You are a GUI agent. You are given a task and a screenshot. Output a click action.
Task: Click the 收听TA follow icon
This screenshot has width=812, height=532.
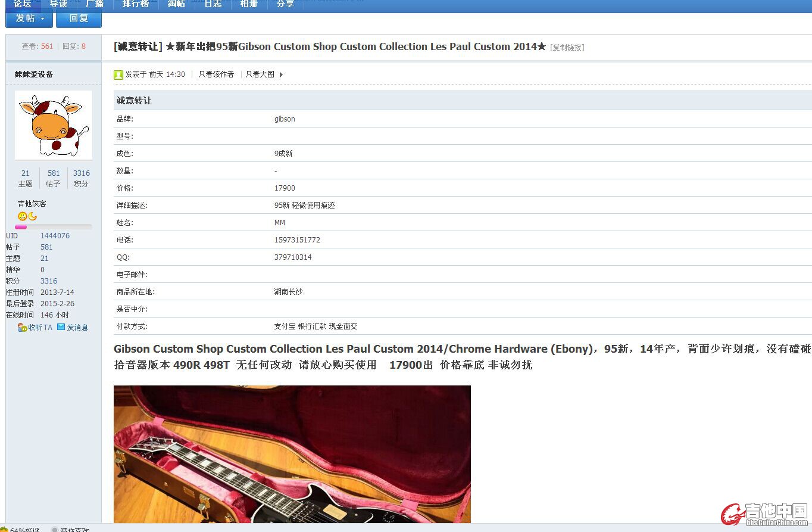click(x=22, y=327)
